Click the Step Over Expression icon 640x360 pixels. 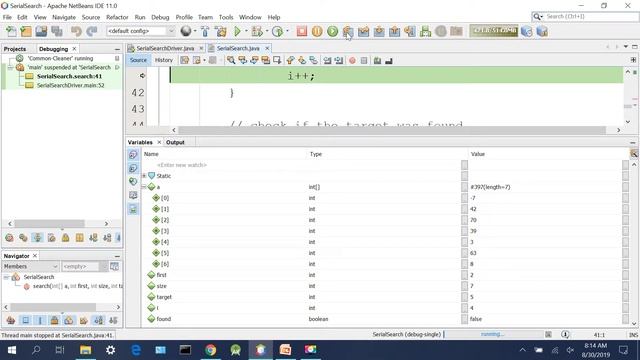(363, 31)
